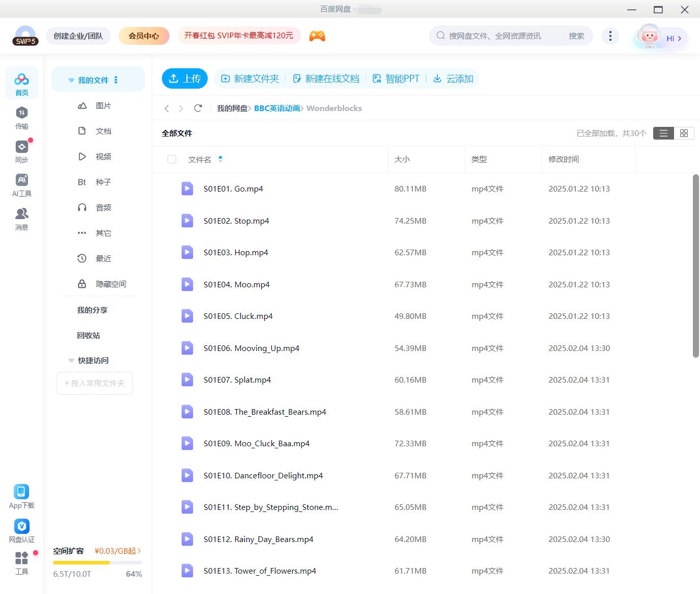The width and height of the screenshot is (700, 594).
Task: Open the 回收站 section
Action: (88, 335)
